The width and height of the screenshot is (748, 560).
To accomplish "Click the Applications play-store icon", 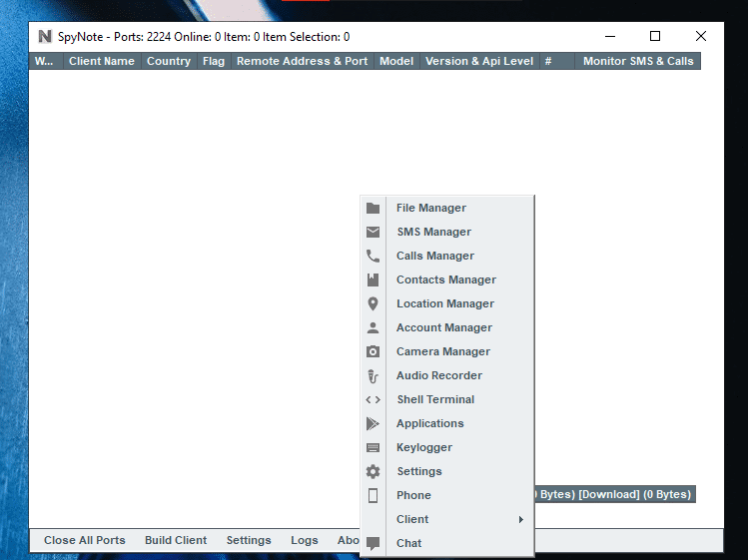I will coord(374,423).
